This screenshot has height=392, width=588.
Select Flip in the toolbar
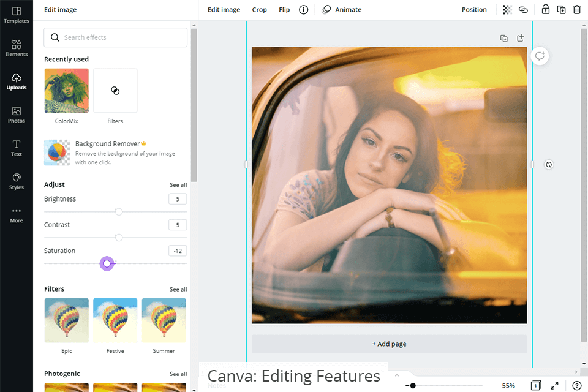point(284,10)
